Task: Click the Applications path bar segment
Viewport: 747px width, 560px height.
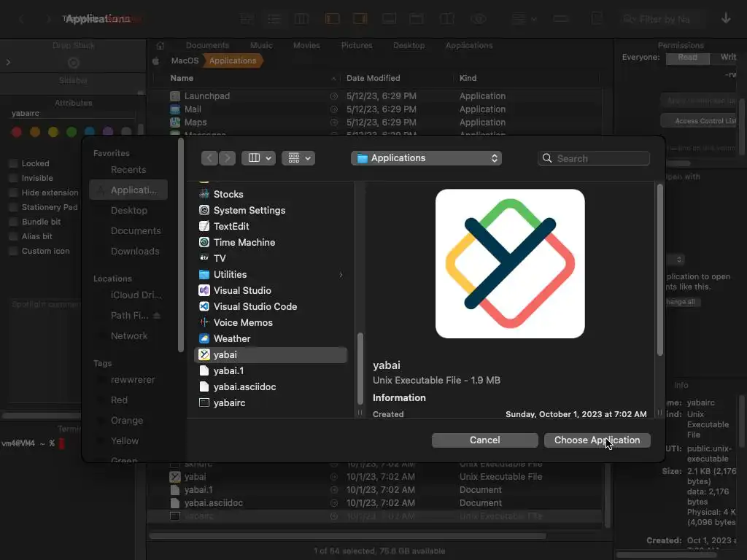Action: pyautogui.click(x=233, y=61)
